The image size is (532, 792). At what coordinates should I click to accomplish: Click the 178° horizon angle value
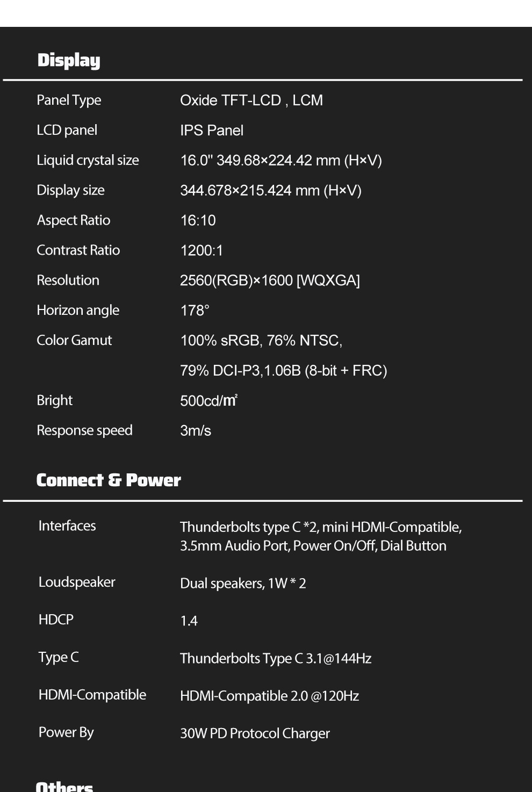(195, 311)
